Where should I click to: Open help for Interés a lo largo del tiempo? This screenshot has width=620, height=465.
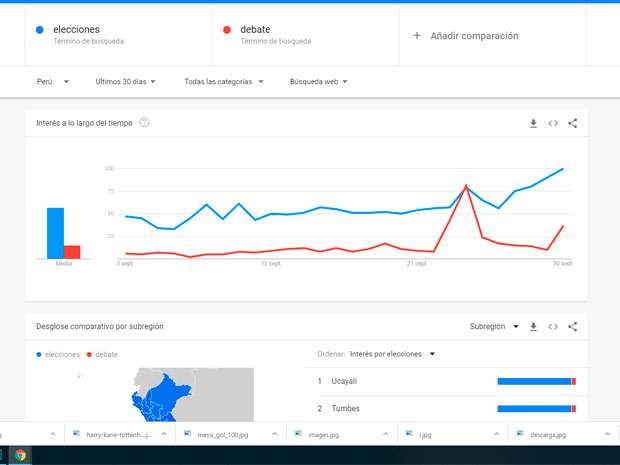[x=144, y=123]
